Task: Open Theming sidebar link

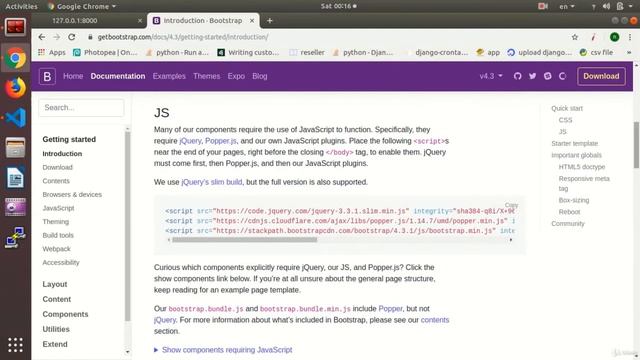Action: pyautogui.click(x=56, y=222)
